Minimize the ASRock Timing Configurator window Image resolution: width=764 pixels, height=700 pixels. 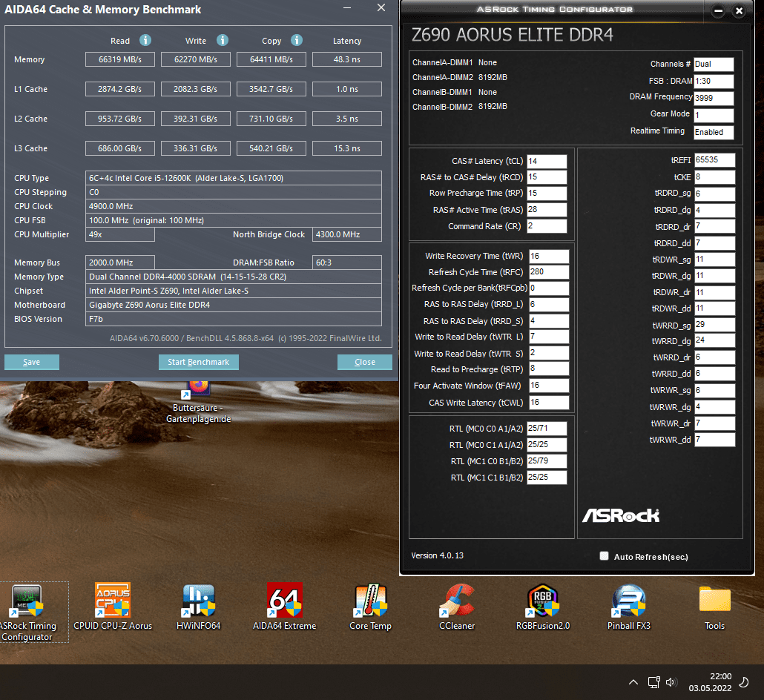[x=718, y=10]
